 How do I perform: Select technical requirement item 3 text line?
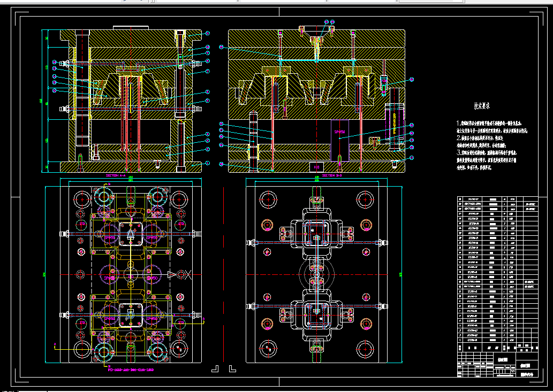pos(487,153)
